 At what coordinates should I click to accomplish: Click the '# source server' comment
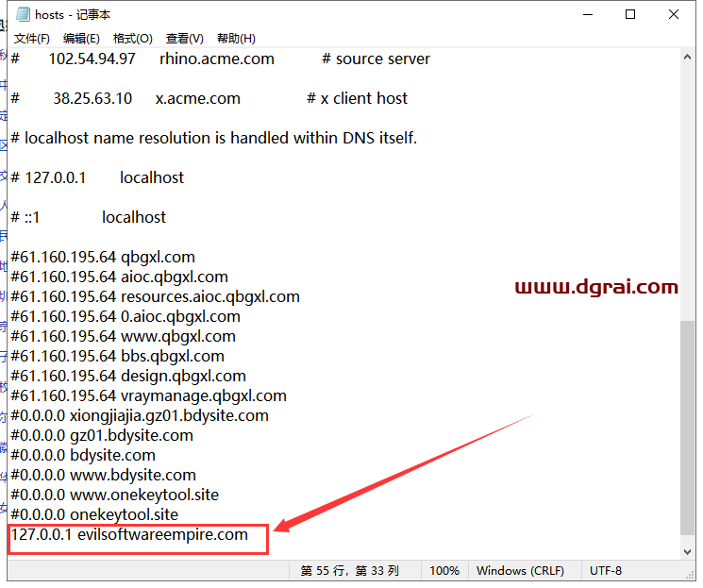[x=377, y=59]
